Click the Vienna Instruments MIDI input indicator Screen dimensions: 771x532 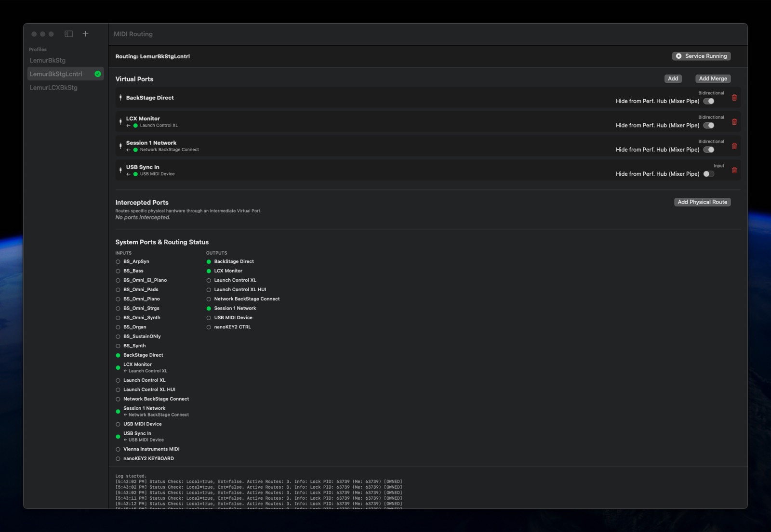pyautogui.click(x=118, y=450)
